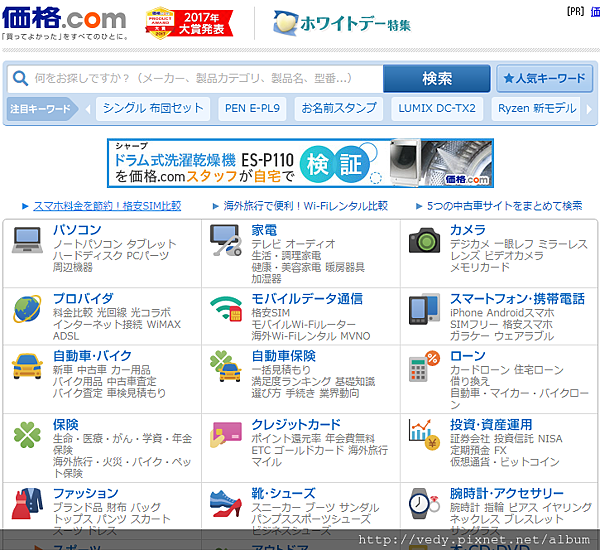Click the dress and jacket icon for ファッション
This screenshot has height=550, width=600.
(27, 503)
